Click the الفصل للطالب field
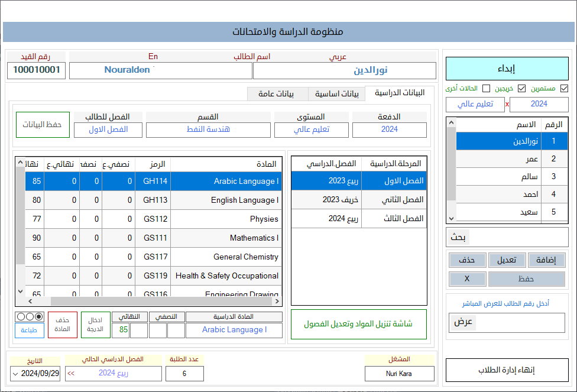 [x=108, y=129]
